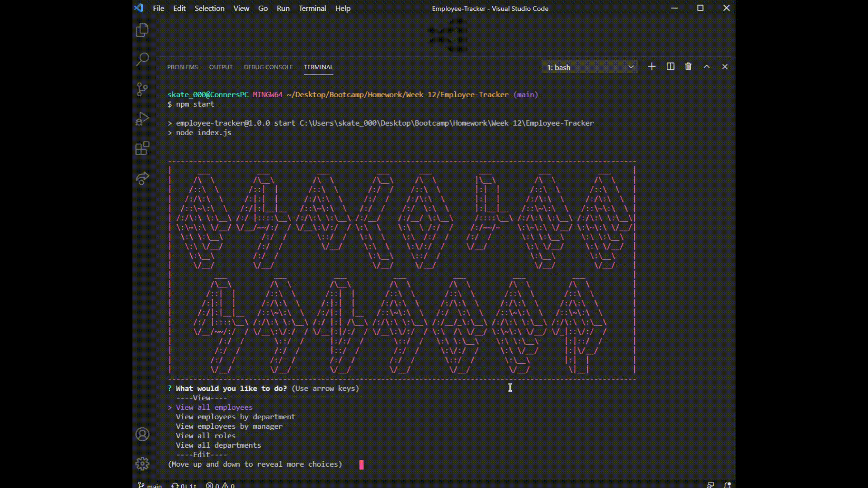Open the Source Control view
Viewport: 868px width, 488px height.
142,89
